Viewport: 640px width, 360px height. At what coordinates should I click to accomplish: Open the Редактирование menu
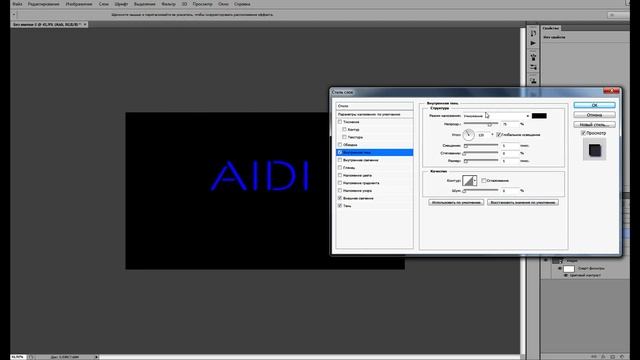click(43, 4)
